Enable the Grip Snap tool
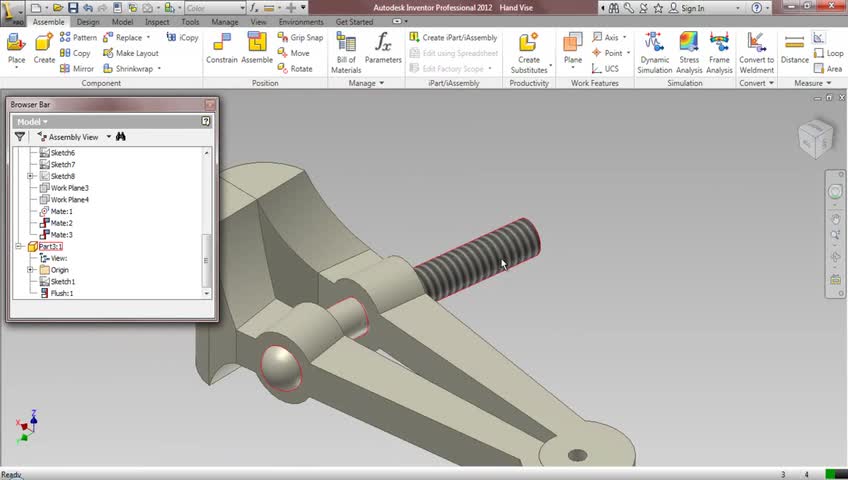The height and width of the screenshot is (480, 848). tap(300, 37)
